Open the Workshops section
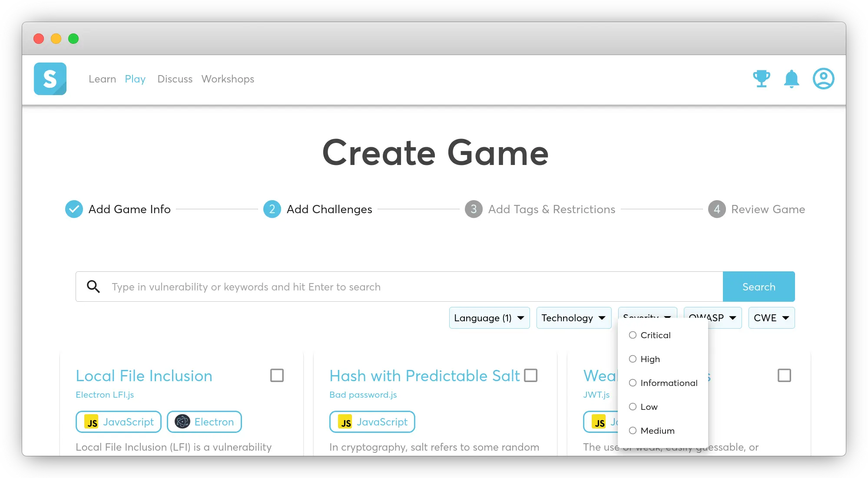This screenshot has height=478, width=868. [228, 79]
